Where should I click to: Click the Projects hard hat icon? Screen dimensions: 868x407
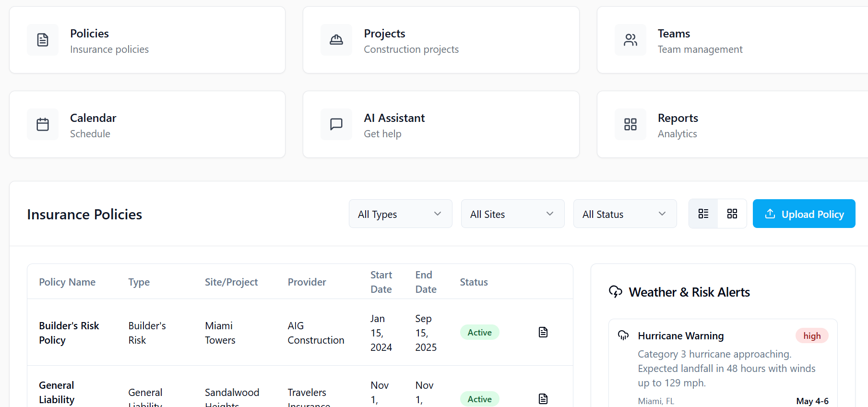click(336, 40)
